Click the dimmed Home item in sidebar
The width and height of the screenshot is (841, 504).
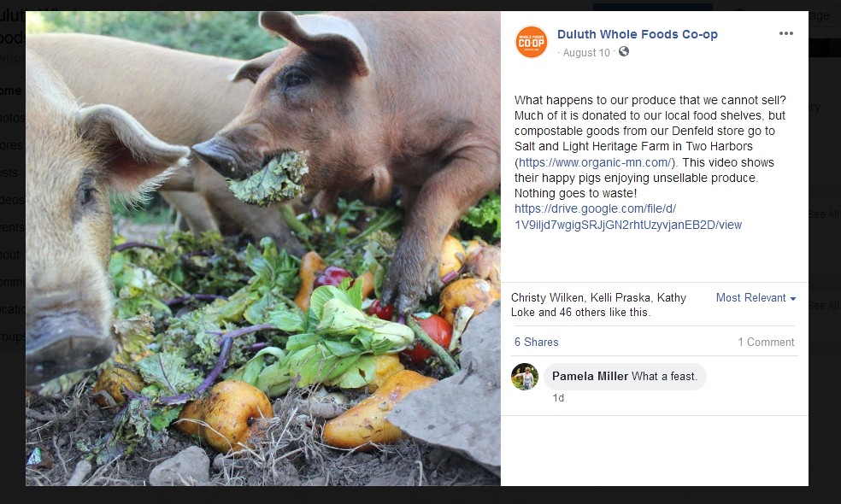click(x=11, y=91)
